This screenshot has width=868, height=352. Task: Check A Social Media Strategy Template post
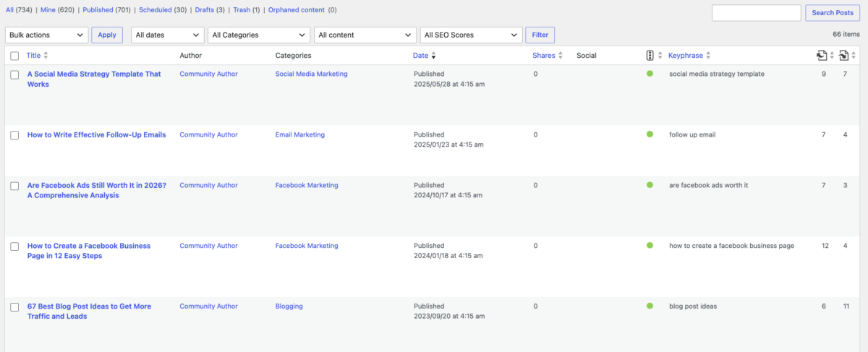[14, 74]
